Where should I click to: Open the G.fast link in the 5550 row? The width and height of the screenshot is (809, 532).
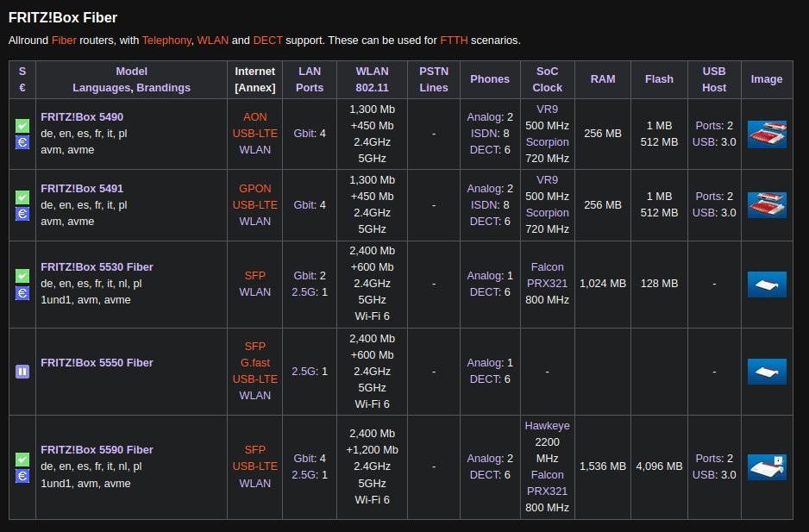point(254,363)
